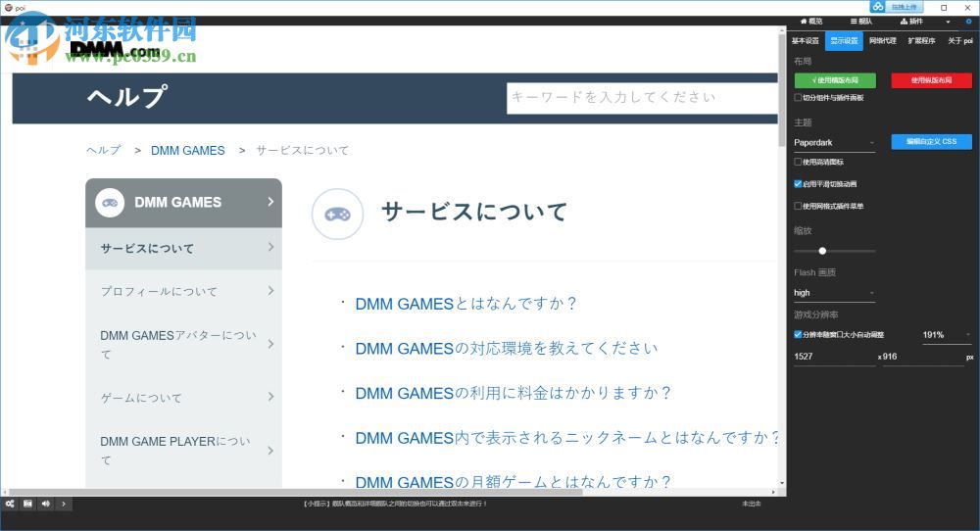
Task: Click the blue cloud upload icon in title bar
Action: [878, 7]
